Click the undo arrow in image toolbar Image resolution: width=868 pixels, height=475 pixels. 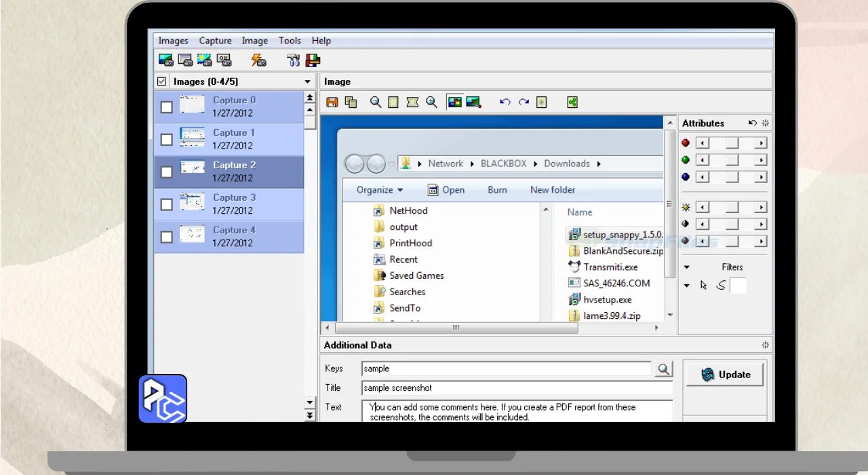click(505, 102)
